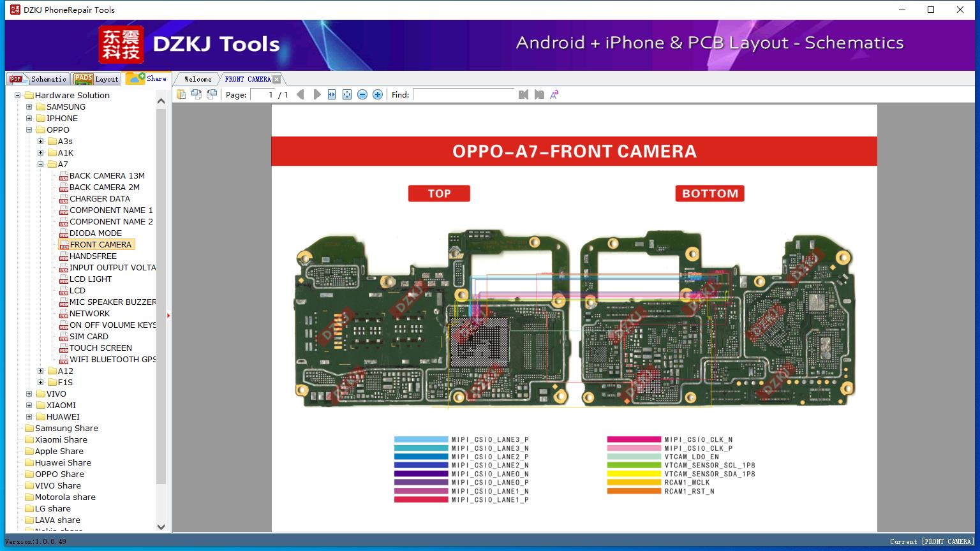Image resolution: width=980 pixels, height=551 pixels.
Task: Open NETWORK document
Action: [x=90, y=313]
